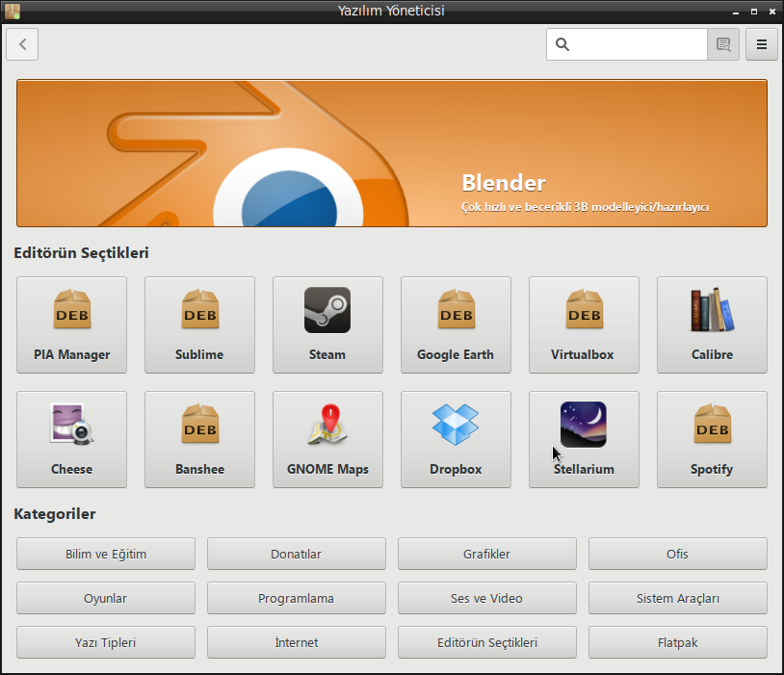Open the Google Earth app tile

pyautogui.click(x=456, y=325)
